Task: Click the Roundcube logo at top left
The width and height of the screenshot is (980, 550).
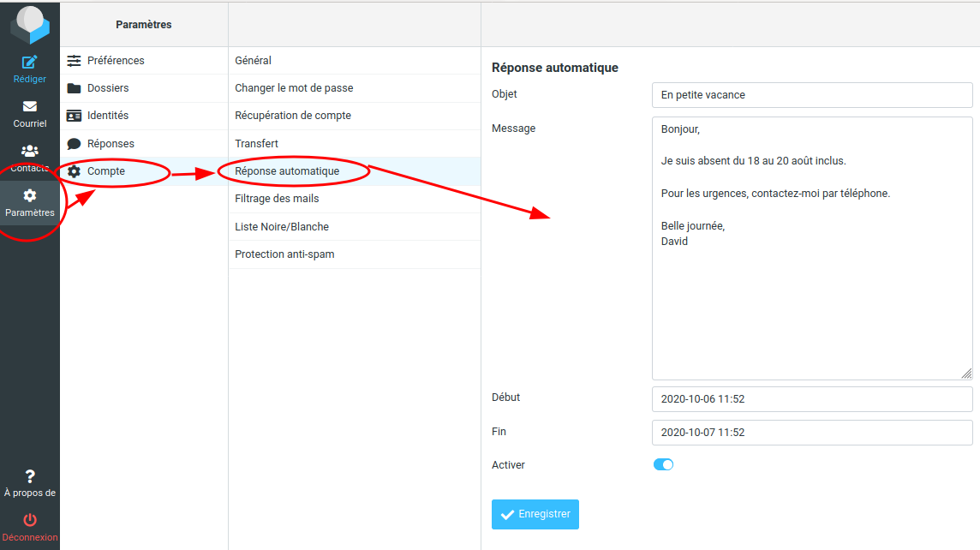Action: (x=30, y=24)
